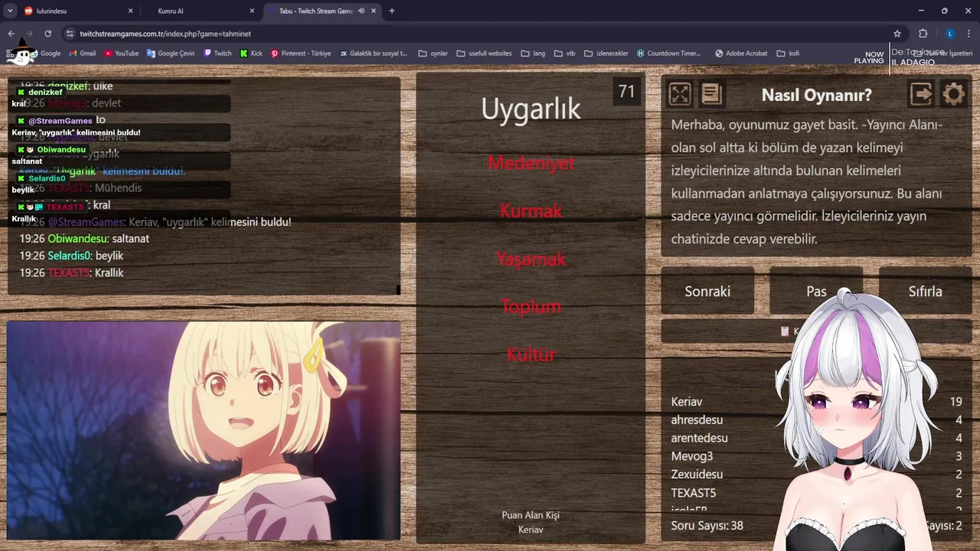Select ahresdesu in the scoreboard

[x=697, y=419]
